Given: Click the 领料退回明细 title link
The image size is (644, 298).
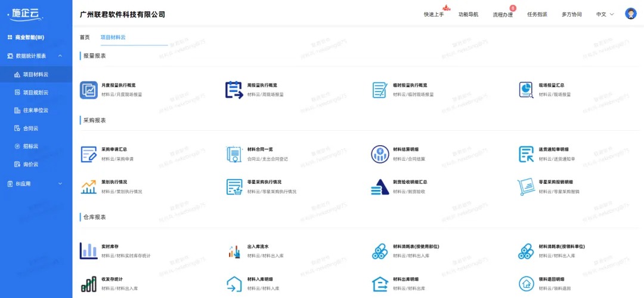Looking at the screenshot, I should 552,279.
